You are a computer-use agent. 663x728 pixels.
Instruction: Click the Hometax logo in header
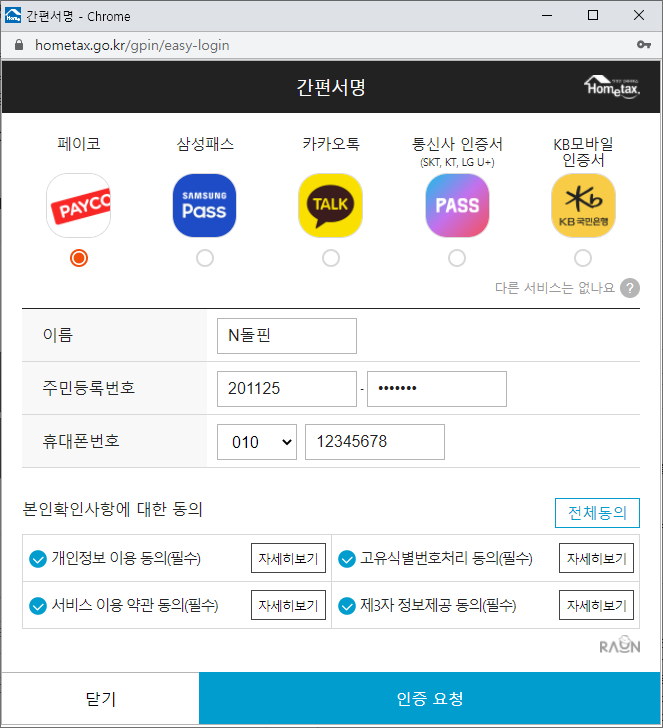tap(612, 87)
